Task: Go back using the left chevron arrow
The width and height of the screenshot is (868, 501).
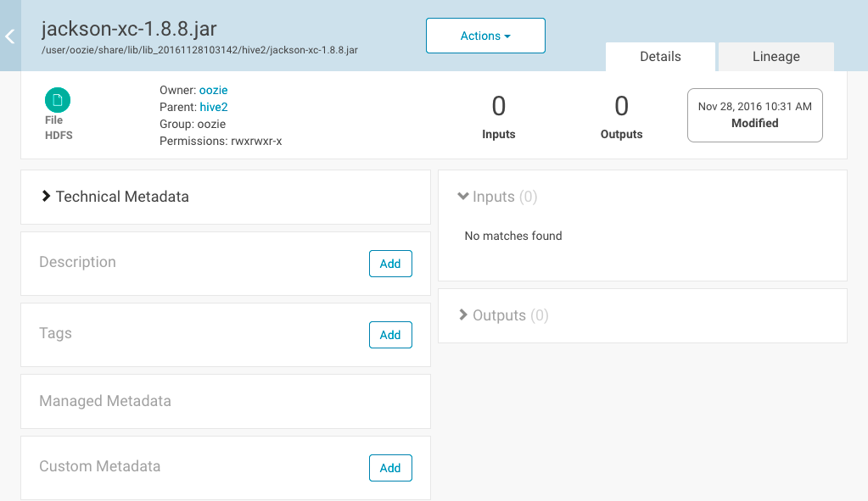Action: [x=10, y=36]
